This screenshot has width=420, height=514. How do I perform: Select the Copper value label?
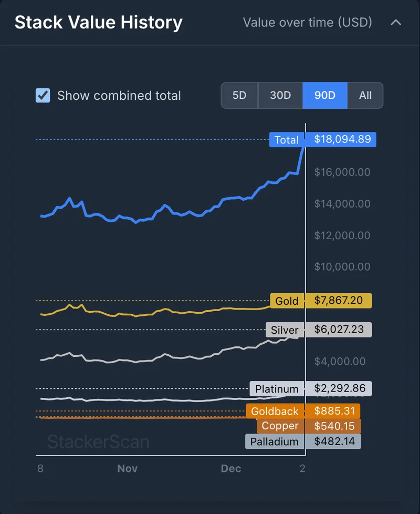click(x=280, y=426)
